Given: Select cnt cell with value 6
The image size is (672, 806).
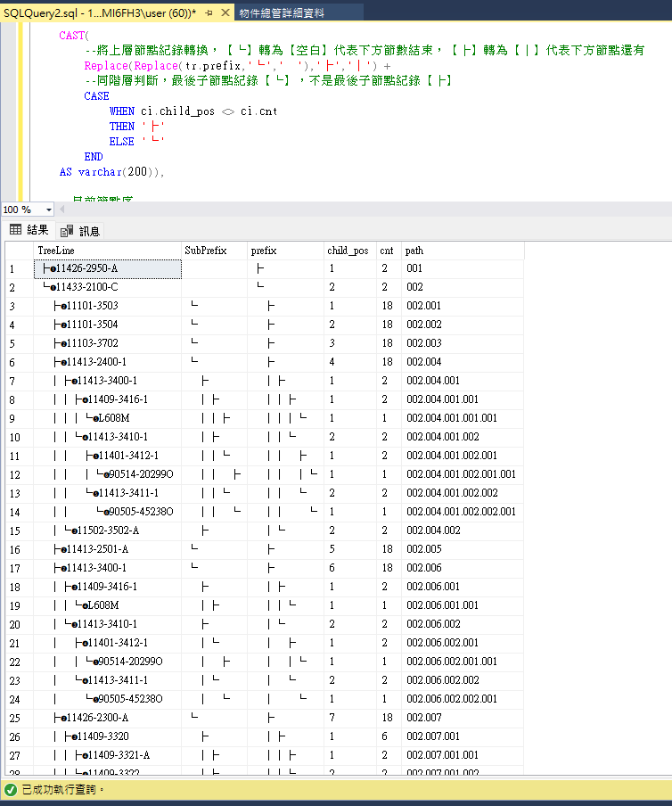Looking at the screenshot, I should tap(389, 736).
